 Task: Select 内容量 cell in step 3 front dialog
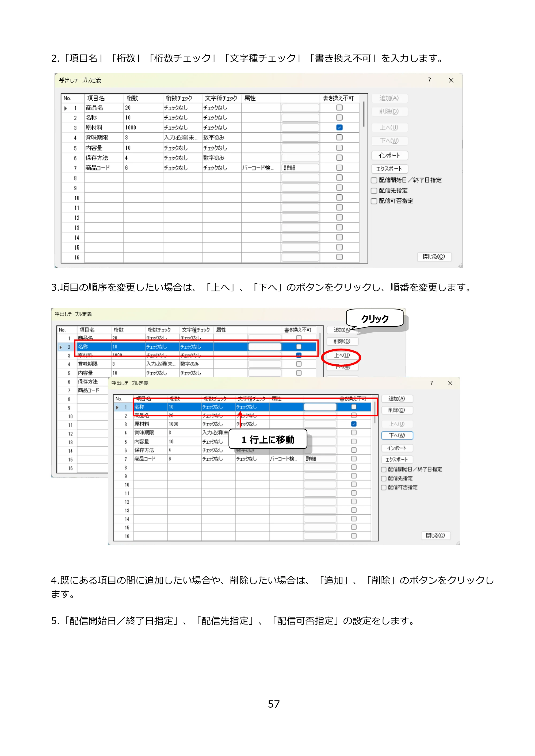click(x=150, y=442)
